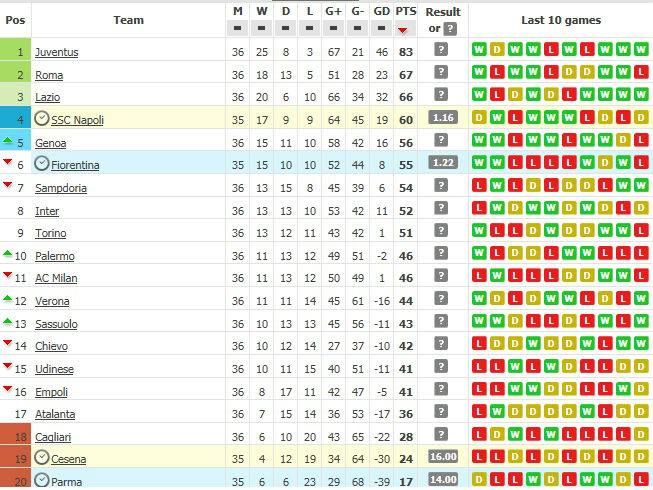The width and height of the screenshot is (653, 490).
Task: Click the clock icon beside Cesena
Action: click(x=42, y=458)
